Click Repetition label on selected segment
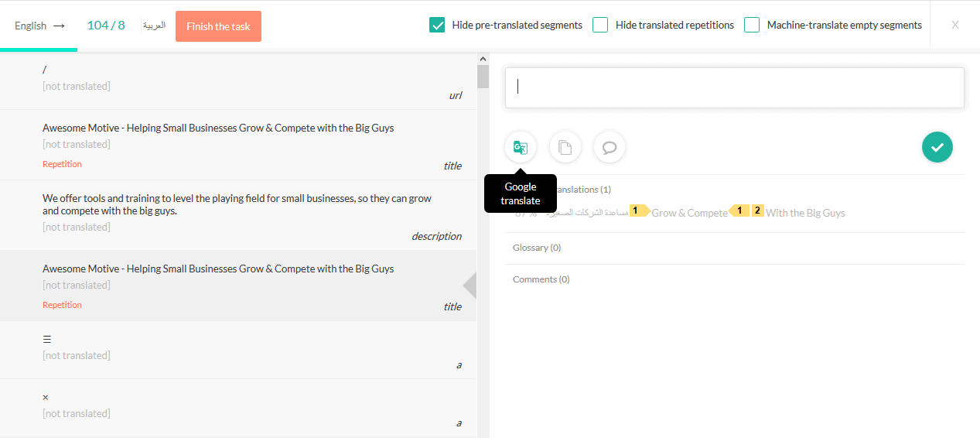This screenshot has height=438, width=980. pos(62,305)
